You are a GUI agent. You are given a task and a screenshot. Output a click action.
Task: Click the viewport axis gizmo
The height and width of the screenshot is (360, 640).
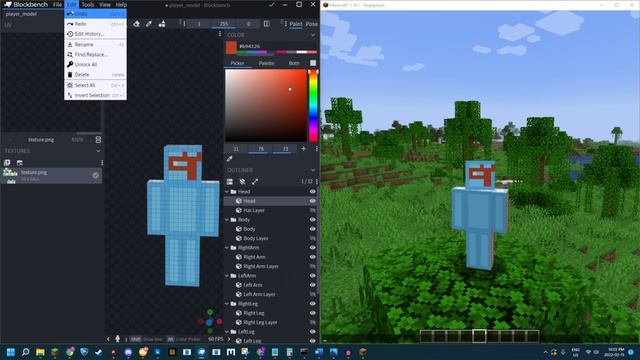[210, 322]
